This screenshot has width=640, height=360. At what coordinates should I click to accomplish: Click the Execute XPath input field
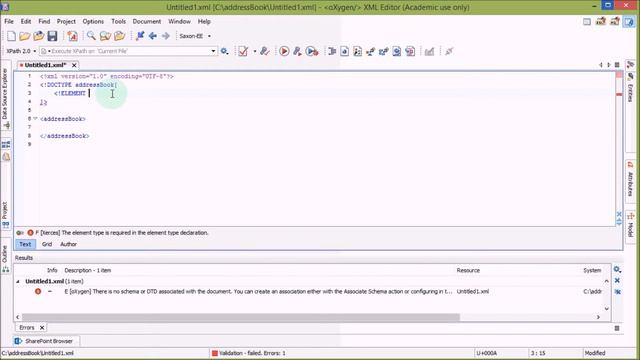(x=127, y=51)
